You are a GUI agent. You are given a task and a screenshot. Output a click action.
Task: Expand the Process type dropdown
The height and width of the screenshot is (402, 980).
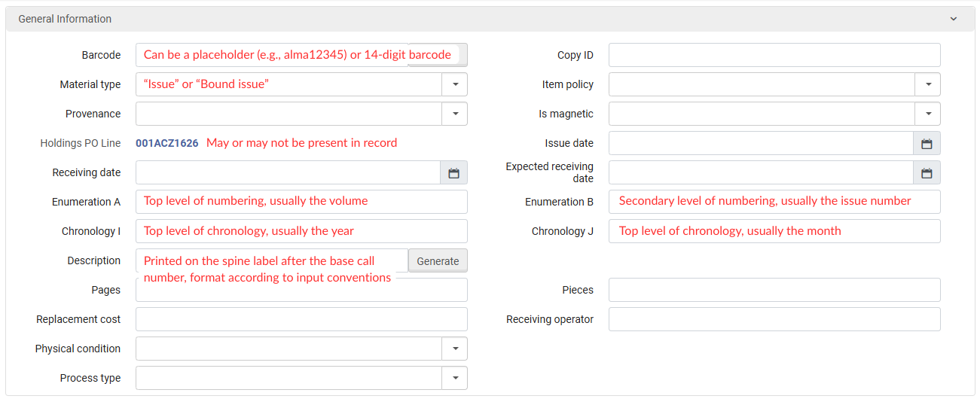[x=454, y=378]
